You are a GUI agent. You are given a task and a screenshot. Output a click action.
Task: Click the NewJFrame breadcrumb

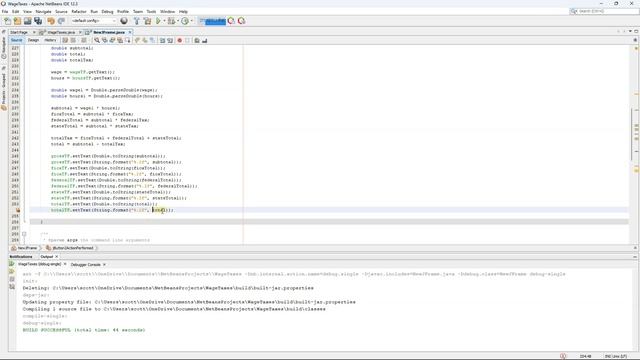24,248
